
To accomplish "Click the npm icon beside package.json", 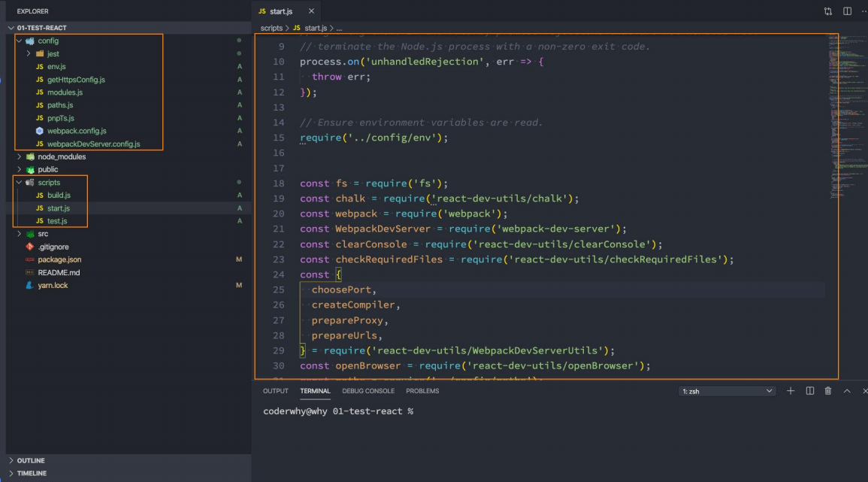I will point(30,259).
